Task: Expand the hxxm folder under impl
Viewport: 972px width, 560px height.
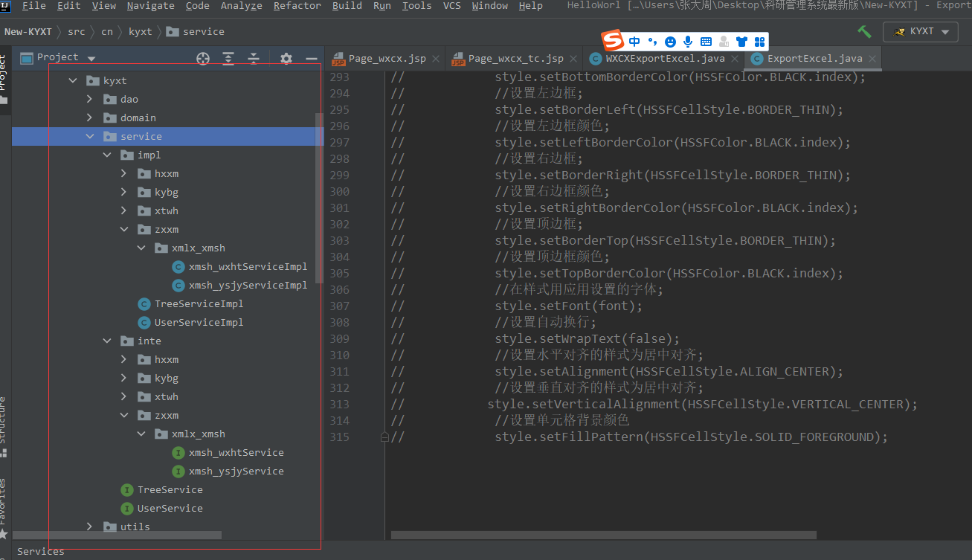Action: (x=124, y=173)
